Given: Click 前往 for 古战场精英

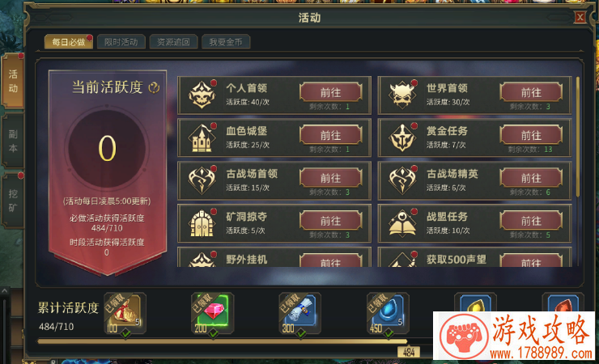Looking at the screenshot, I should 531,178.
